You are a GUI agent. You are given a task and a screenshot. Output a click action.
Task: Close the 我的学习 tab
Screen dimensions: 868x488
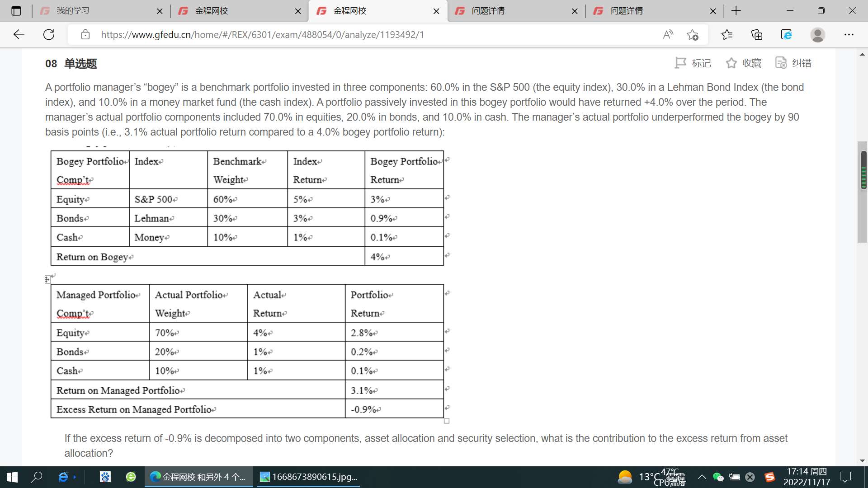[x=160, y=11]
